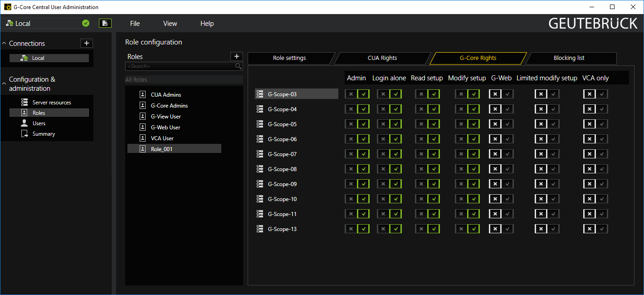Click the server icon for G-Scope-09
Viewport: 644px width, 295px height.
(260, 184)
